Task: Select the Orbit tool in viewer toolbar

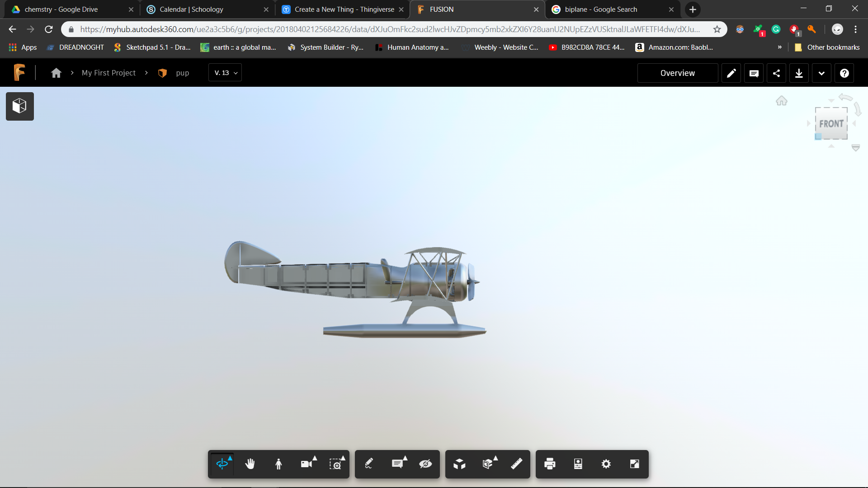Action: click(222, 464)
